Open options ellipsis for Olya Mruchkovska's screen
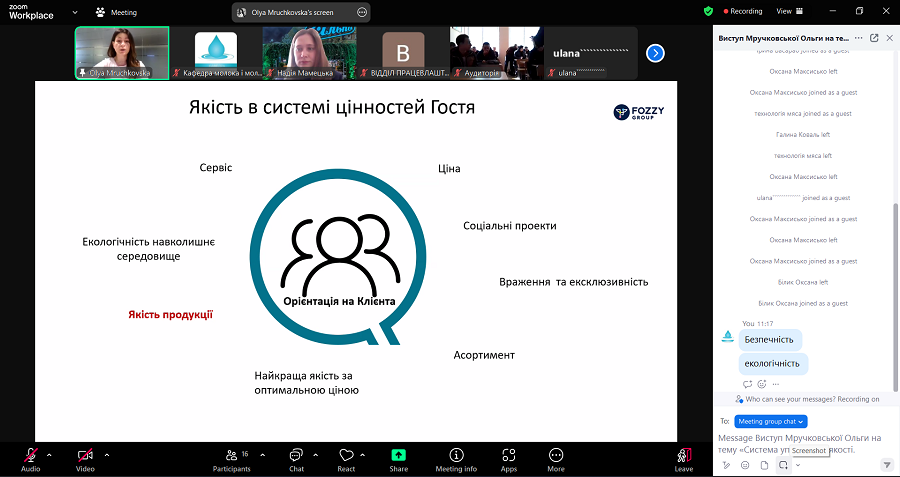Image resolution: width=900 pixels, height=477 pixels. point(362,12)
